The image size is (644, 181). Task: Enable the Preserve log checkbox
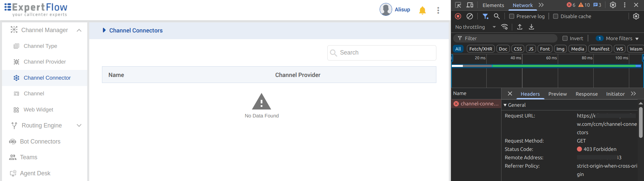coord(512,16)
